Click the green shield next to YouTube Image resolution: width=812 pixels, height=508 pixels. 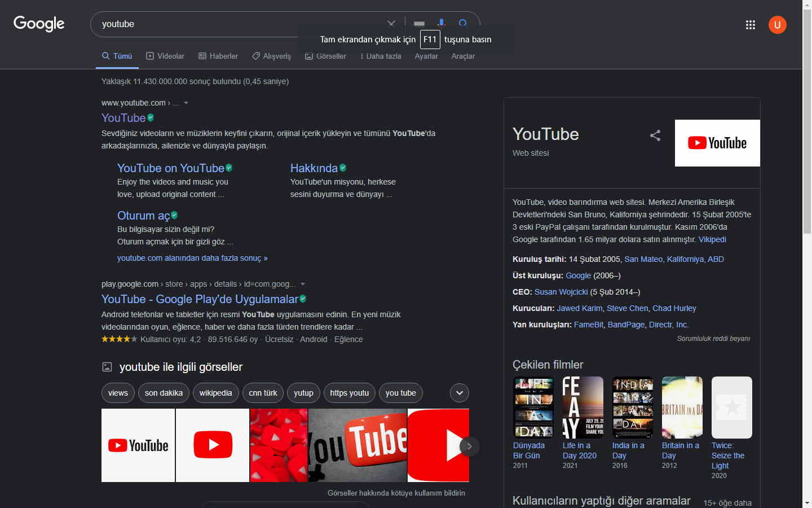pos(151,117)
